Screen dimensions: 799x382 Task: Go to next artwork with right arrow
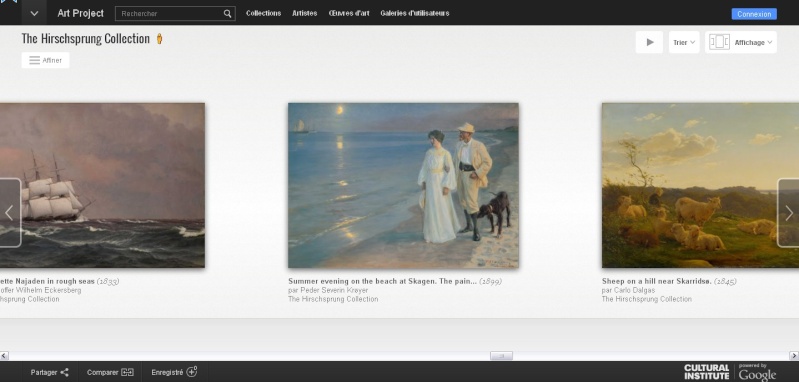(x=788, y=212)
